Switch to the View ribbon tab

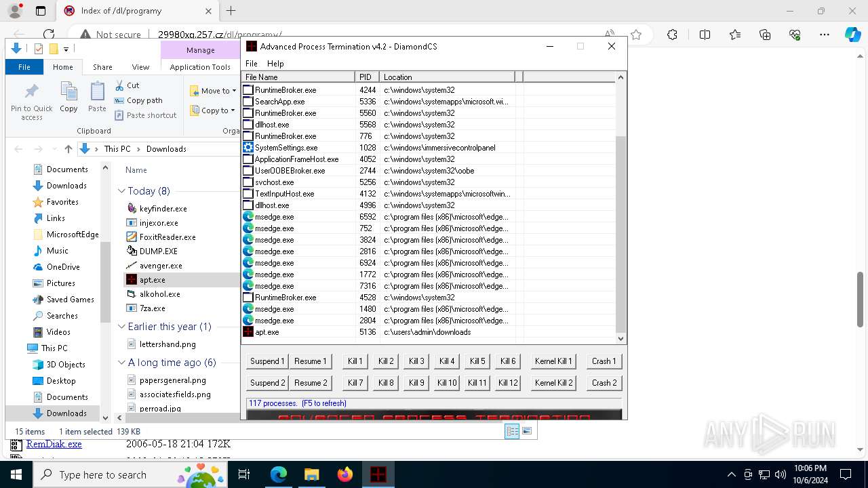[140, 67]
